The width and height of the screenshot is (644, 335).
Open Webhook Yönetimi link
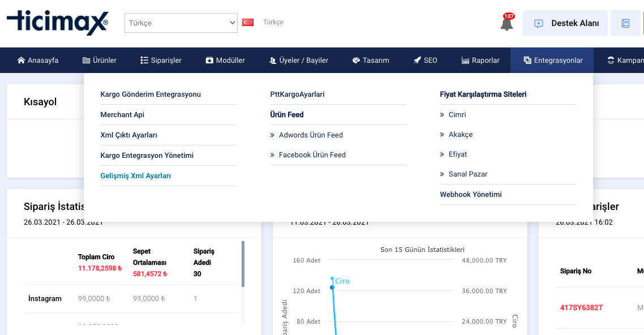click(x=471, y=195)
